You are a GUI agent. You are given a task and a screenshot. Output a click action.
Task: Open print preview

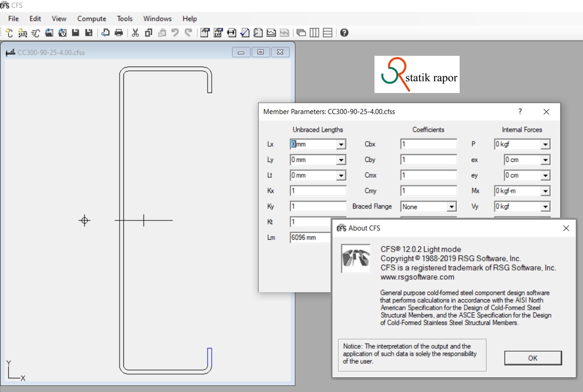106,33
